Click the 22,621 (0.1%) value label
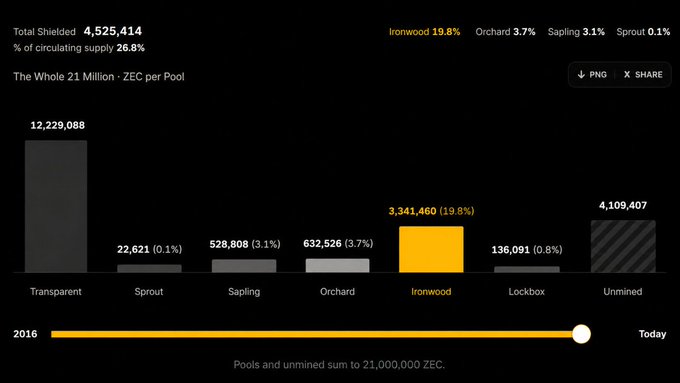680x383 pixels. (150, 249)
